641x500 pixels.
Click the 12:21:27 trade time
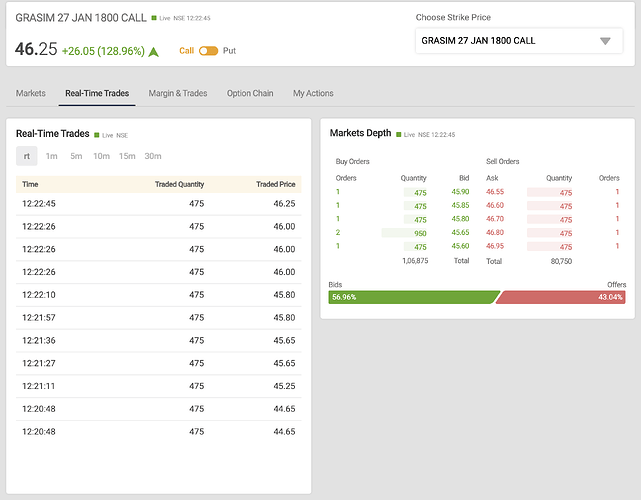[39, 363]
